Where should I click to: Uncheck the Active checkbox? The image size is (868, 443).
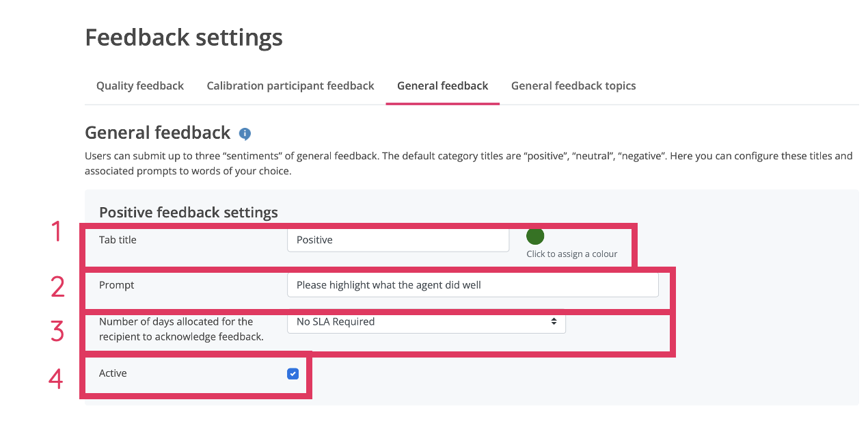point(293,373)
